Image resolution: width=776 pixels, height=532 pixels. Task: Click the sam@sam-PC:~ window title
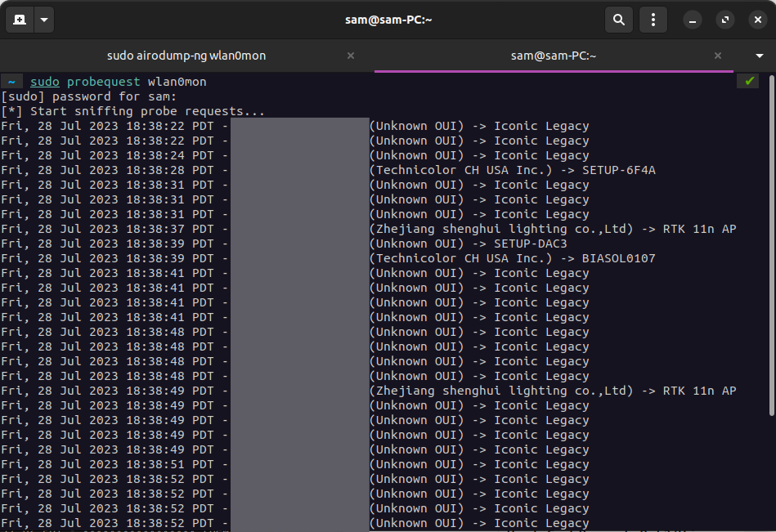[x=388, y=20]
